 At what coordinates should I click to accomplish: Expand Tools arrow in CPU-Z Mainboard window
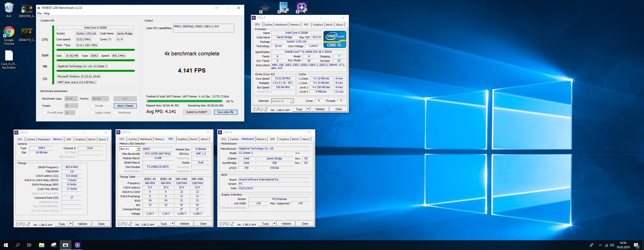(x=274, y=223)
